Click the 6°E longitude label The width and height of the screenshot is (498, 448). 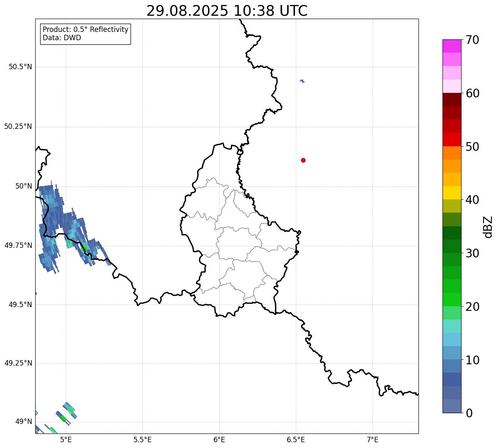point(219,440)
